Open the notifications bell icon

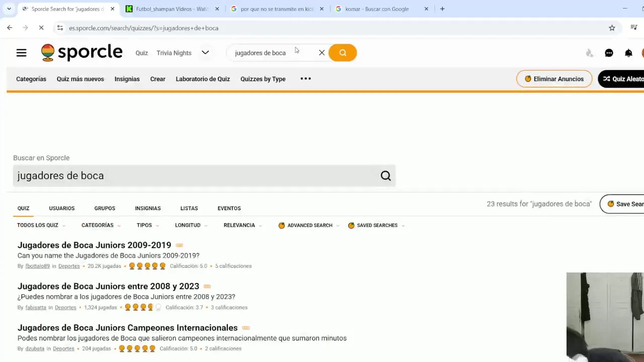point(628,53)
